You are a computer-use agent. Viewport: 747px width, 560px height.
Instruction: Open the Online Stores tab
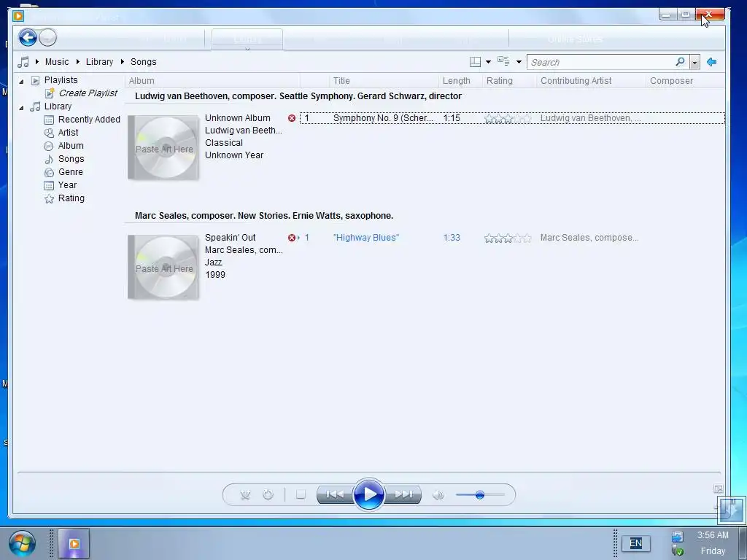(x=575, y=39)
